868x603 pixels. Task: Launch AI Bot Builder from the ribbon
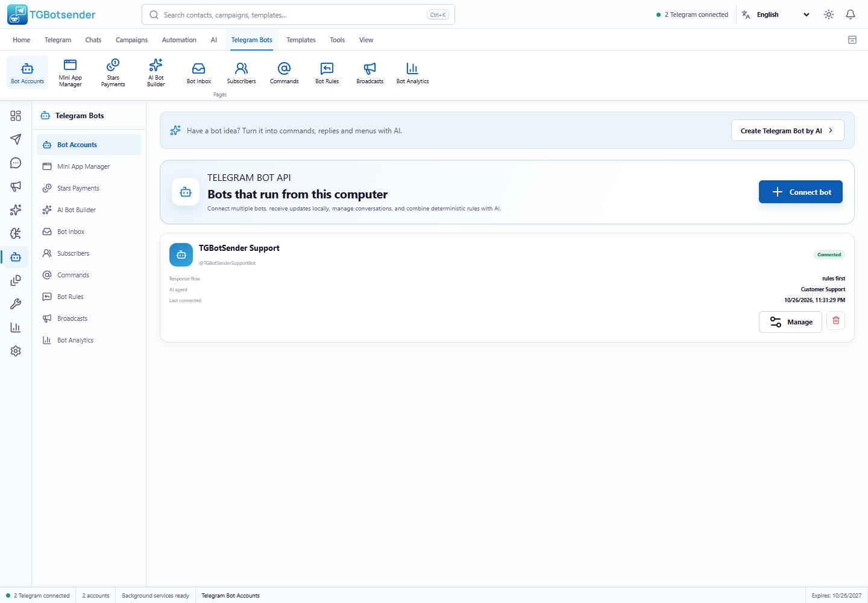click(156, 73)
